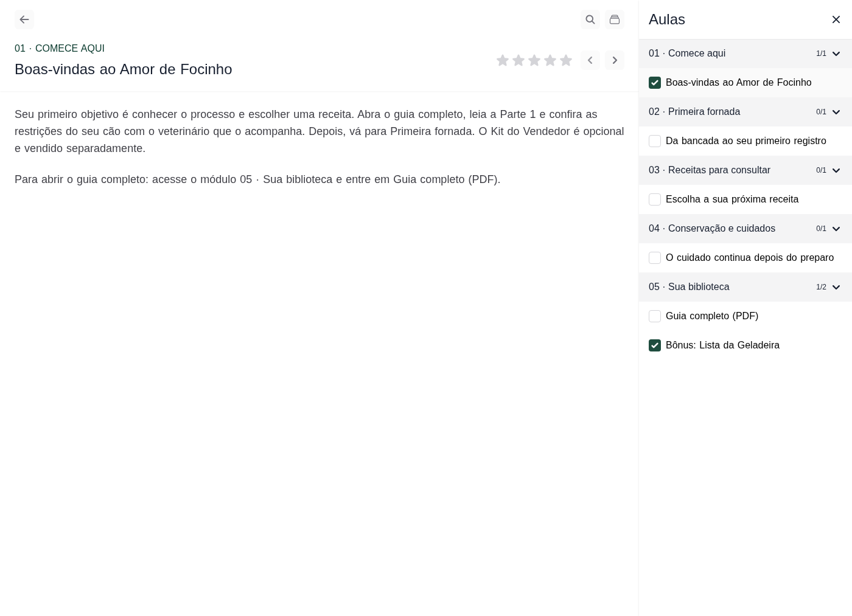This screenshot has height=616, width=852.
Task: Go to previous lesson chevron
Action: pos(590,60)
